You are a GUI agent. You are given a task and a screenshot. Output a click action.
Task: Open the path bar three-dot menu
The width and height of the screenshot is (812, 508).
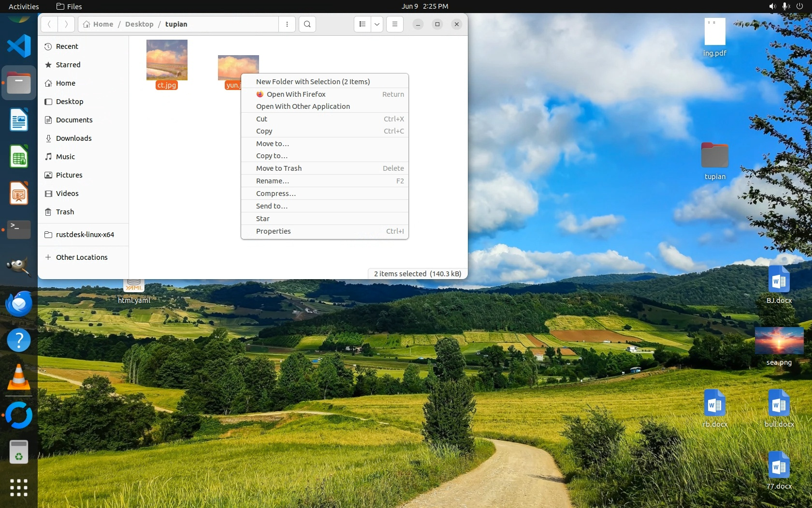[287, 24]
